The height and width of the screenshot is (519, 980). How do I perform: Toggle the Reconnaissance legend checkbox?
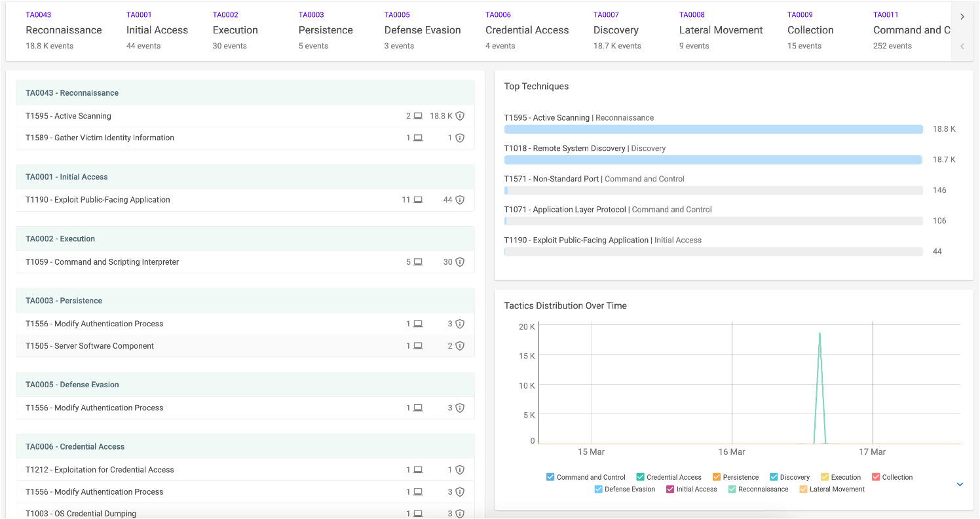point(732,489)
